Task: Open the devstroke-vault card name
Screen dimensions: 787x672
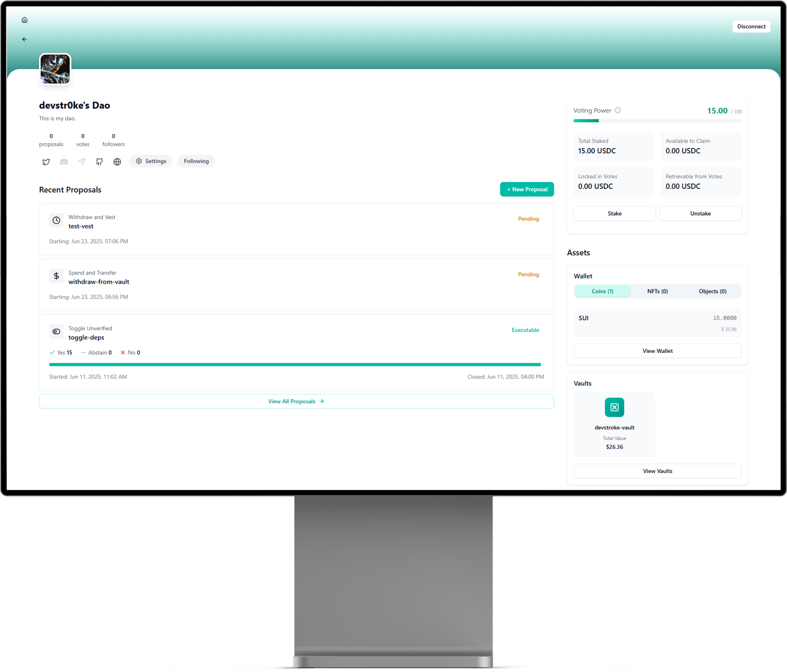Action: click(x=614, y=427)
